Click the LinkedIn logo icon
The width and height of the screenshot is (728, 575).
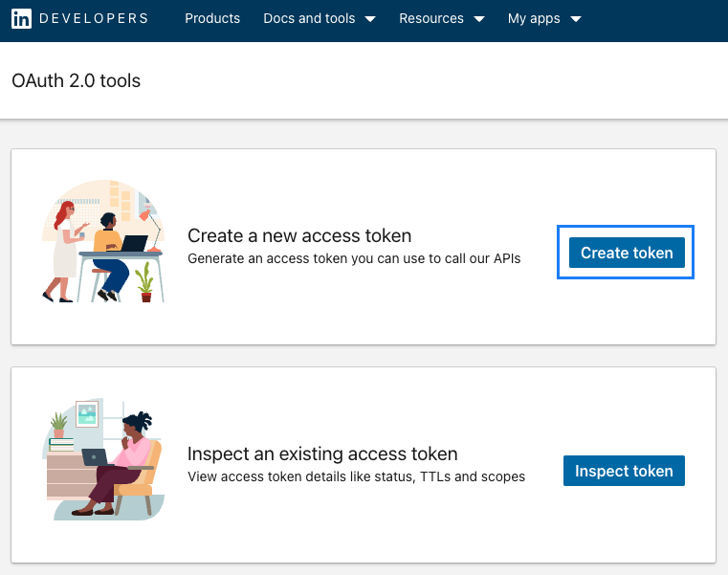click(x=21, y=18)
